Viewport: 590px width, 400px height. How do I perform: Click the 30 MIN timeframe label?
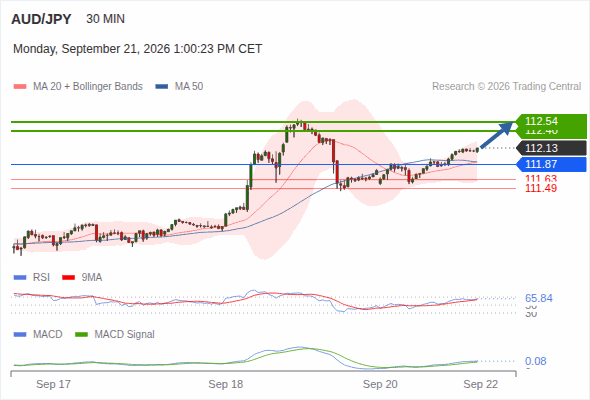(x=105, y=19)
